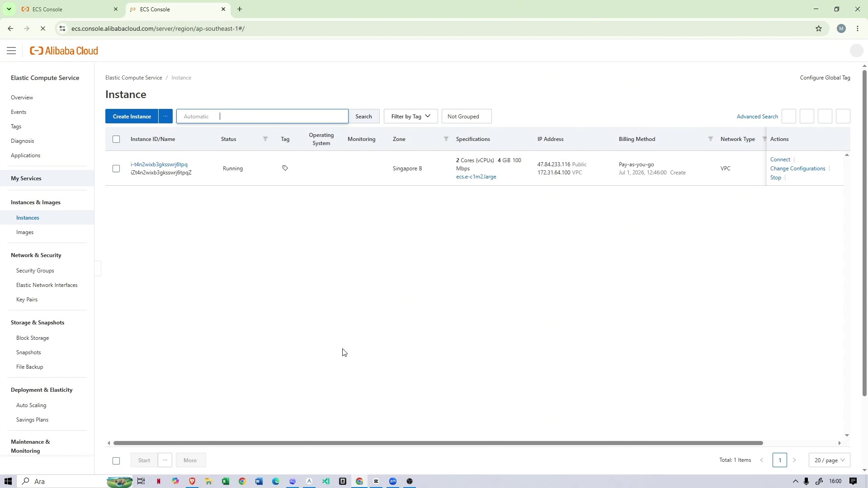Open the Chrome profile avatar M
Viewport: 868px width, 488px height.
pos(841,28)
